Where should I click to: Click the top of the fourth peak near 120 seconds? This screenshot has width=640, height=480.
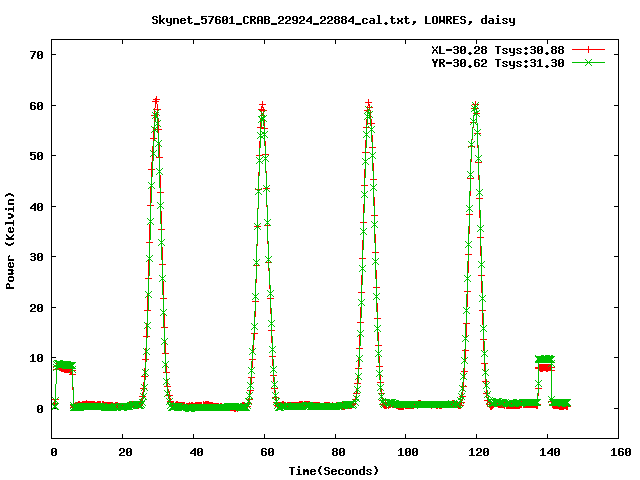[475, 105]
